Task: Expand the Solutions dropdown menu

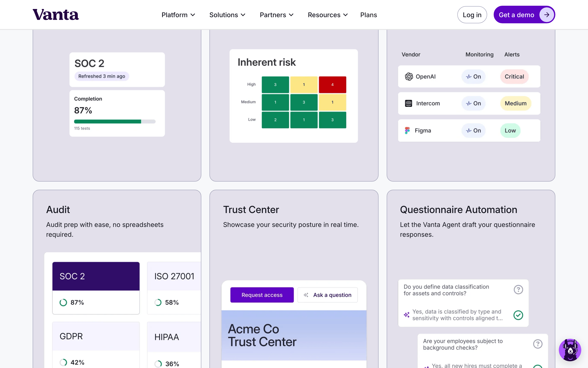Action: tap(227, 15)
